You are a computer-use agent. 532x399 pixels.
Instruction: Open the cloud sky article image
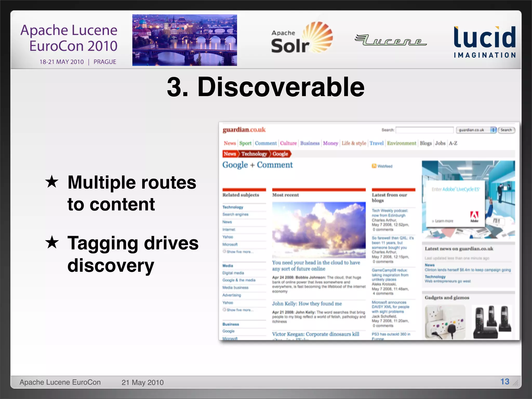(319, 230)
